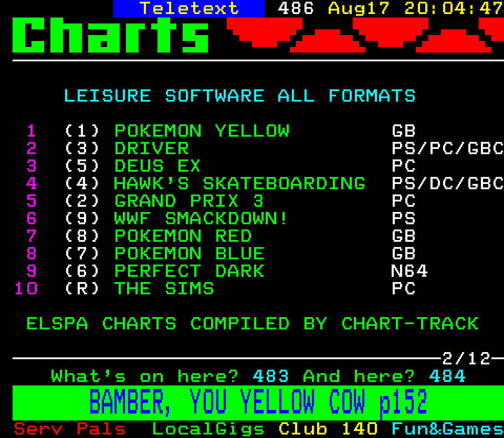Select the 'PERFECT DARK' chart entry
The height and width of the screenshot is (438, 504).
tap(189, 271)
